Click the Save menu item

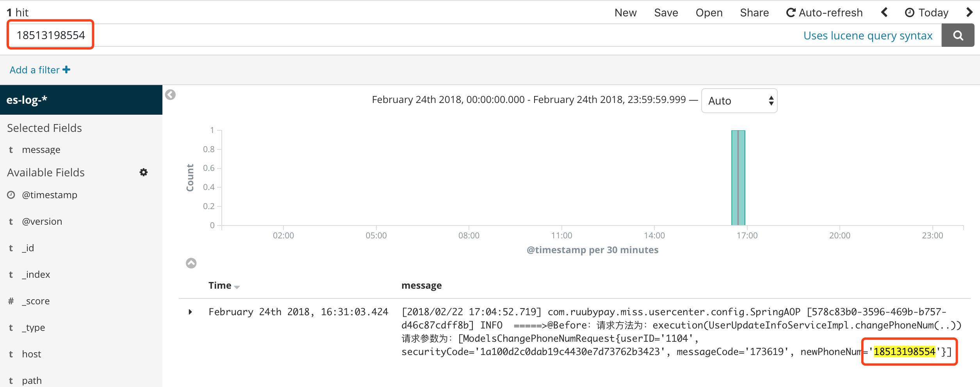[x=666, y=12]
